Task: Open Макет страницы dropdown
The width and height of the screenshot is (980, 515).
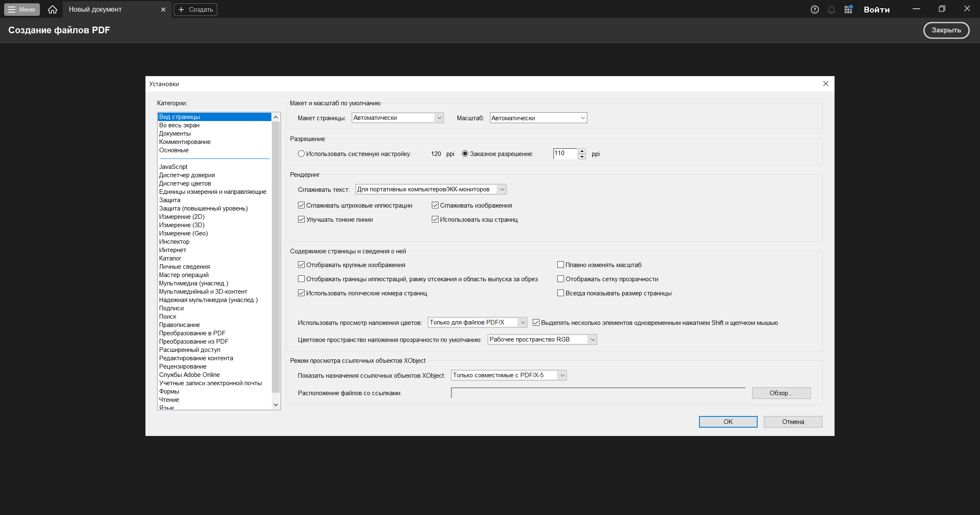Action: pos(398,118)
